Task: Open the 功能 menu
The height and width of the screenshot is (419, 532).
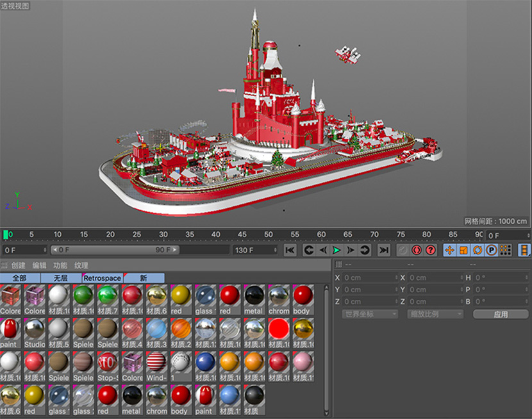Action: [x=60, y=265]
